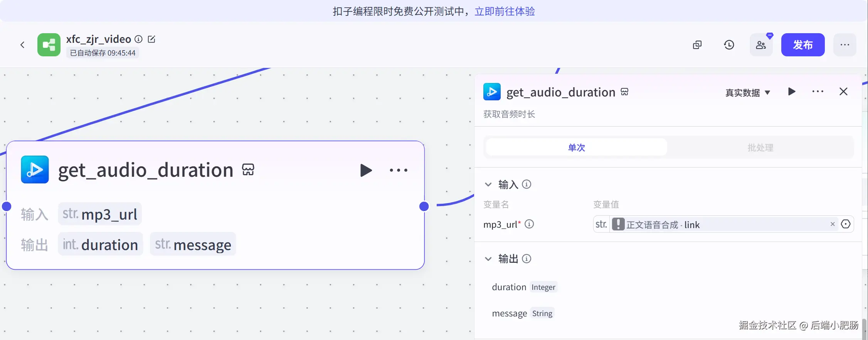Select the duration output chip on node

(101, 244)
